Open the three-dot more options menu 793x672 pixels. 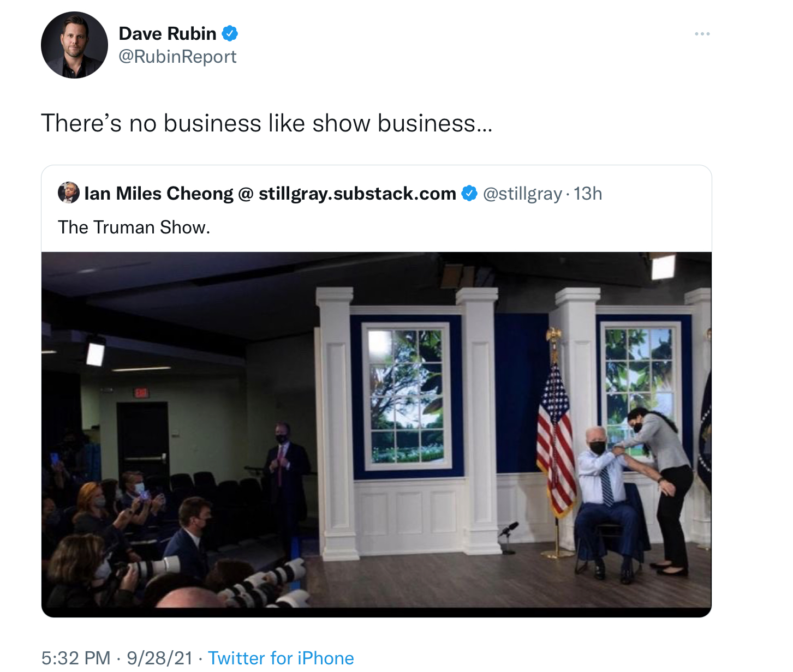tap(702, 34)
